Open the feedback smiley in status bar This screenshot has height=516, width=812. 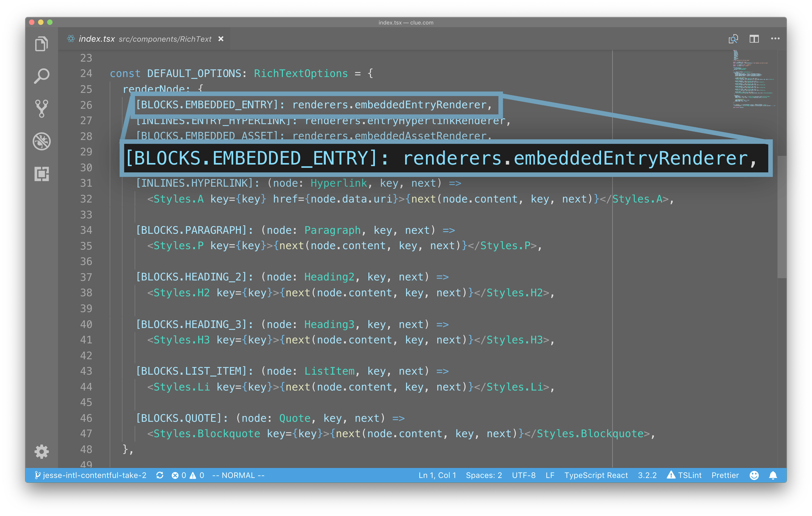pos(754,475)
